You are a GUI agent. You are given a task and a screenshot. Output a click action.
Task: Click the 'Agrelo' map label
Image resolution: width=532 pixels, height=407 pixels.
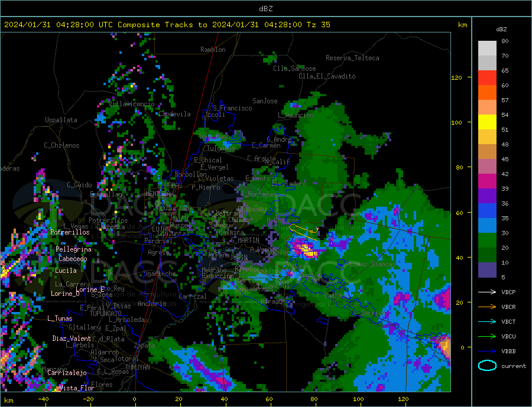point(158,252)
